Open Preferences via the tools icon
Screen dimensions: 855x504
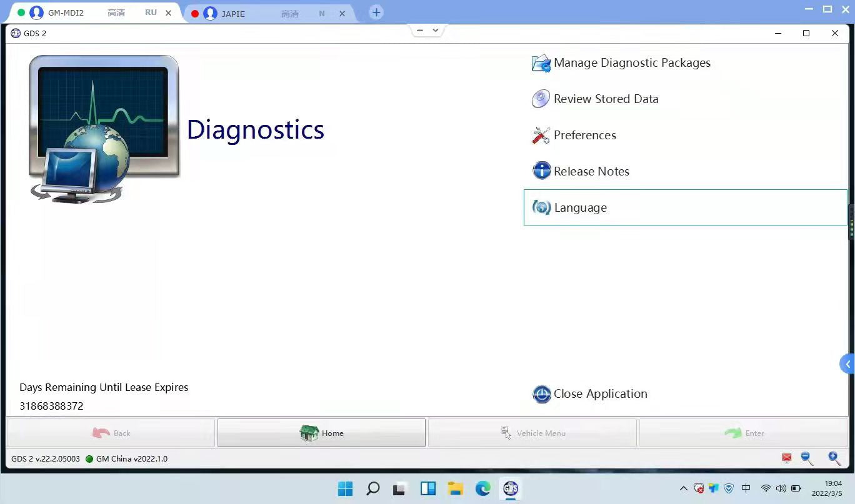coord(541,136)
